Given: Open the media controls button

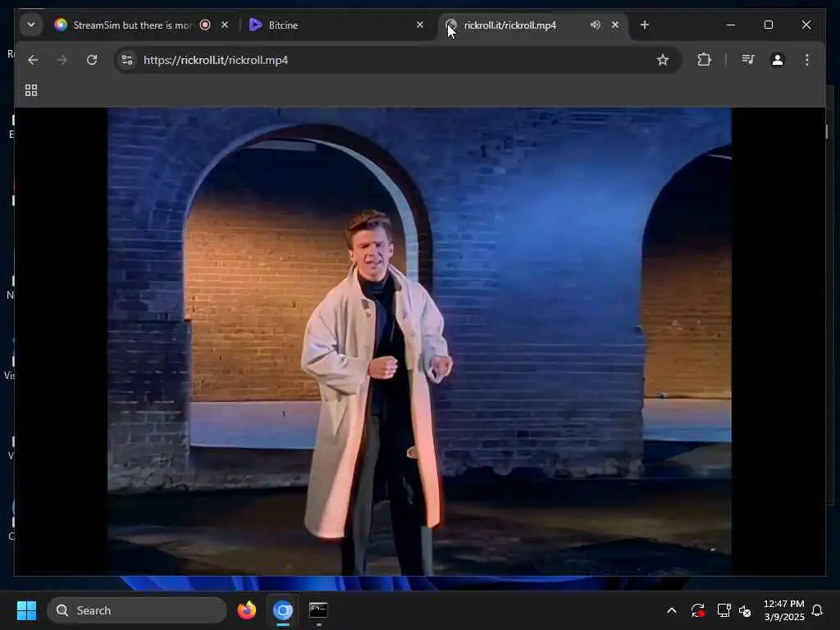Looking at the screenshot, I should click(748, 60).
